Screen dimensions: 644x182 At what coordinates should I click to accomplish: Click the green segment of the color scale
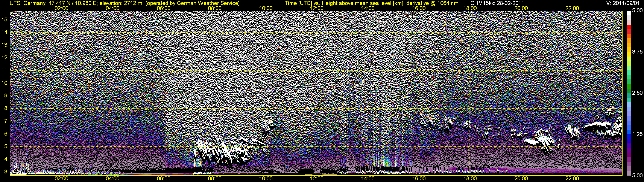coord(629,87)
